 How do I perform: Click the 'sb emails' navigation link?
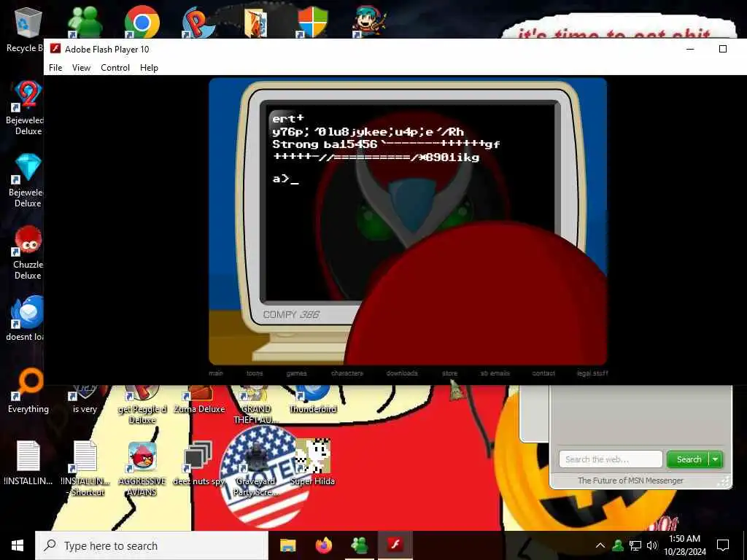pyautogui.click(x=495, y=373)
